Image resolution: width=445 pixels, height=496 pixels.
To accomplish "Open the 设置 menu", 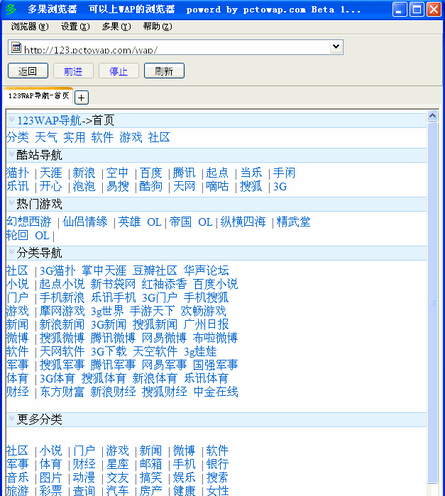I will (75, 26).
